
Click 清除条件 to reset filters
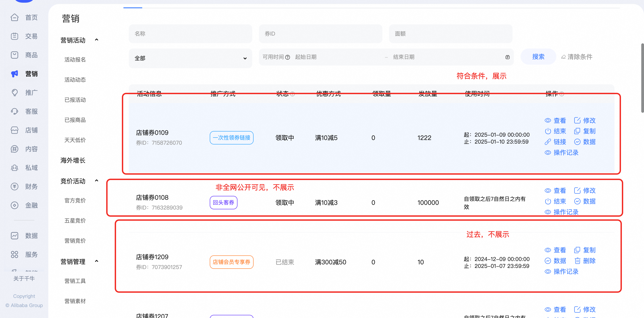point(577,57)
